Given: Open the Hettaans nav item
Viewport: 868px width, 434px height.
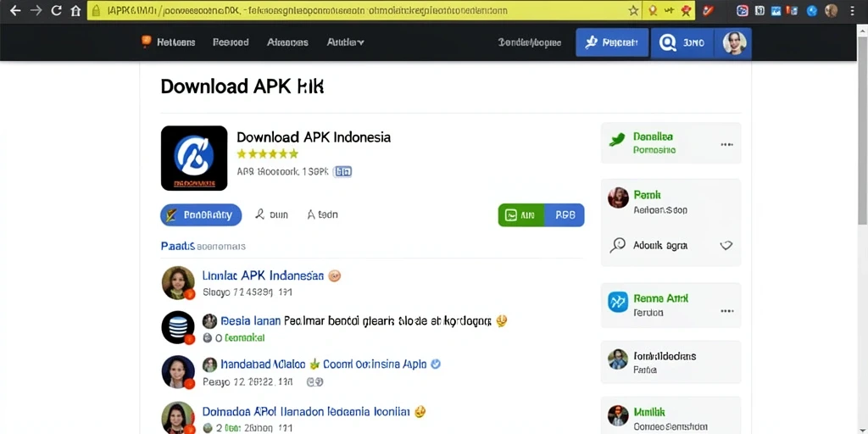Looking at the screenshot, I should pos(176,42).
